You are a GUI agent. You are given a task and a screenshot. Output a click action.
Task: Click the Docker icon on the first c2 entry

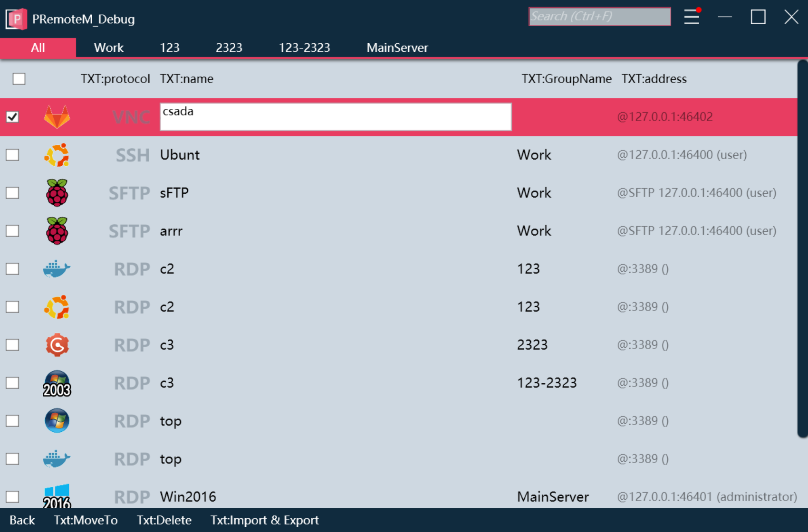57,268
